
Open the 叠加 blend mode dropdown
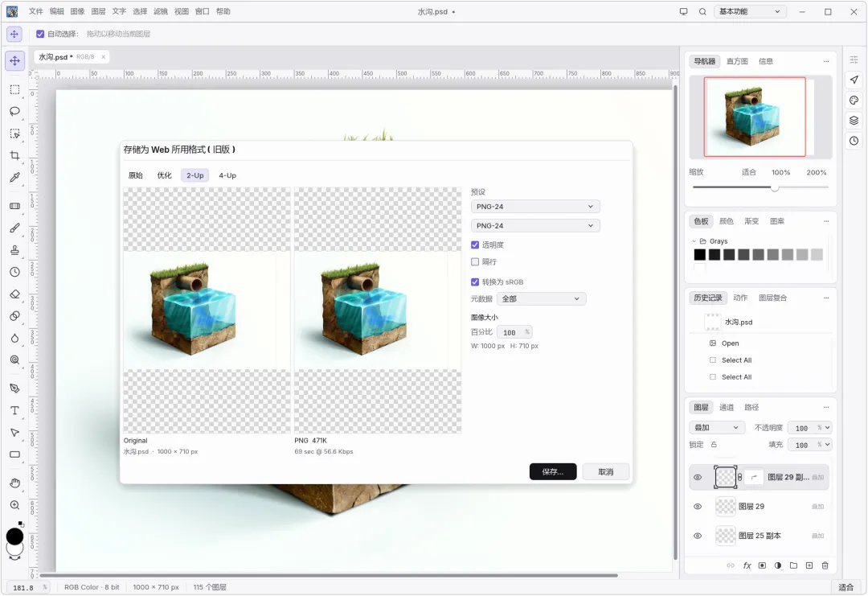[717, 428]
